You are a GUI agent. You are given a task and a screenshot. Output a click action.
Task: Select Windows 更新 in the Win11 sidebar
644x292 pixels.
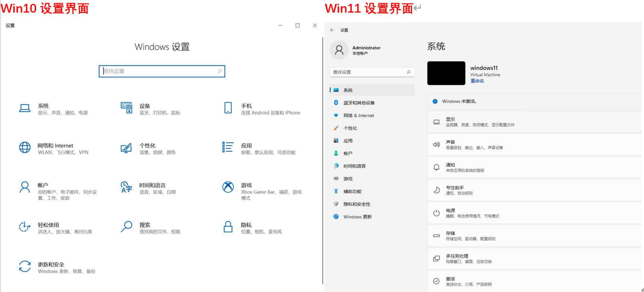[x=372, y=216]
